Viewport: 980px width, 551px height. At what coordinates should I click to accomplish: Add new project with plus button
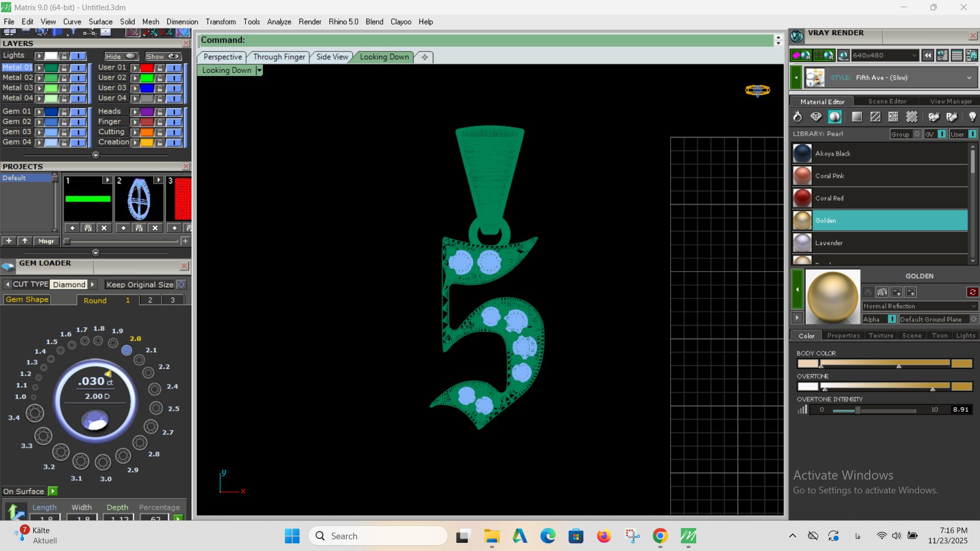click(9, 241)
